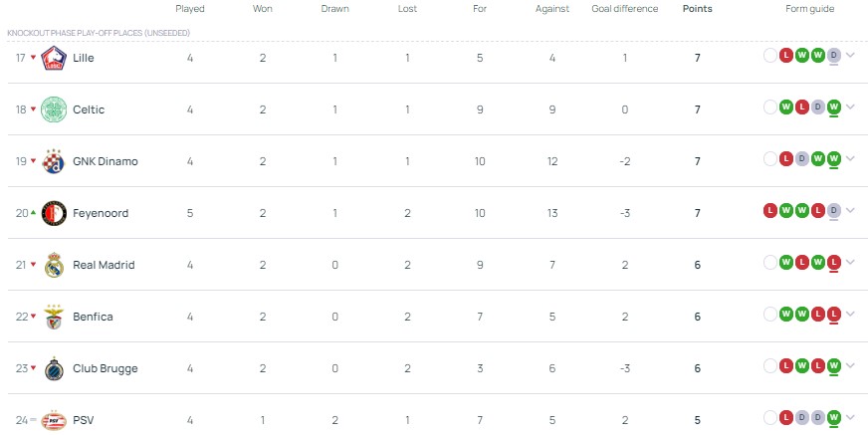This screenshot has height=435, width=868.
Task: Click Lille's empty form guide circle
Action: (x=770, y=55)
